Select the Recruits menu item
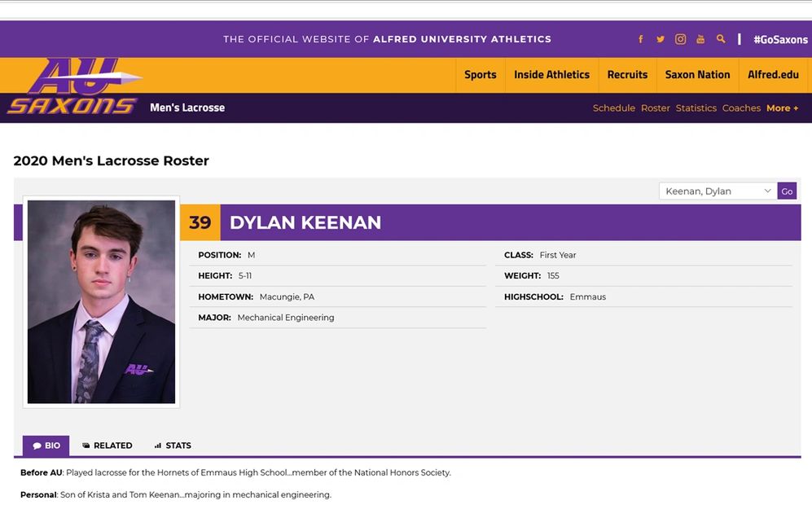 coord(627,75)
